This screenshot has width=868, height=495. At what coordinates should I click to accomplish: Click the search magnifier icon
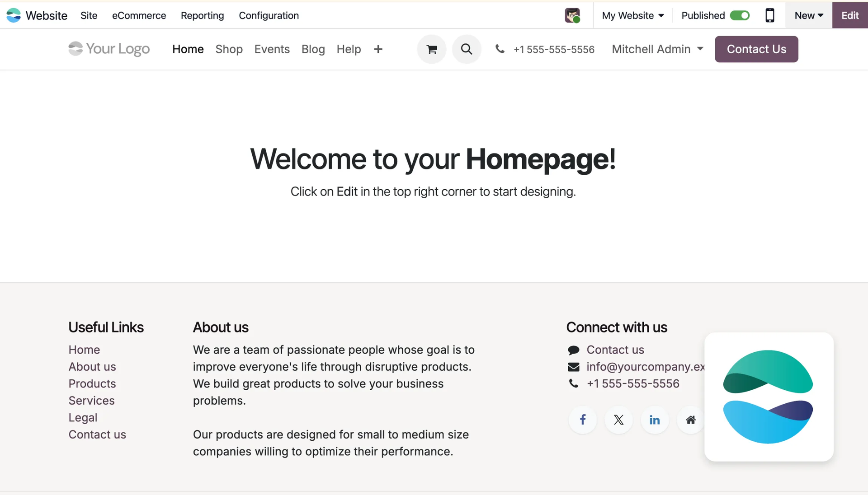(x=467, y=49)
